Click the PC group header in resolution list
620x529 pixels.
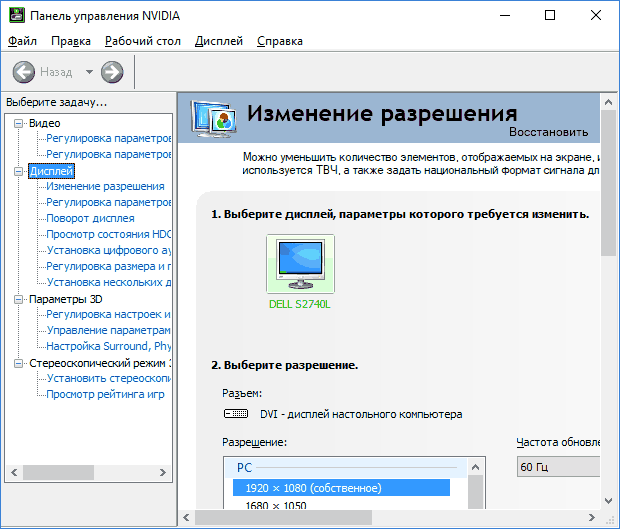pyautogui.click(x=346, y=467)
